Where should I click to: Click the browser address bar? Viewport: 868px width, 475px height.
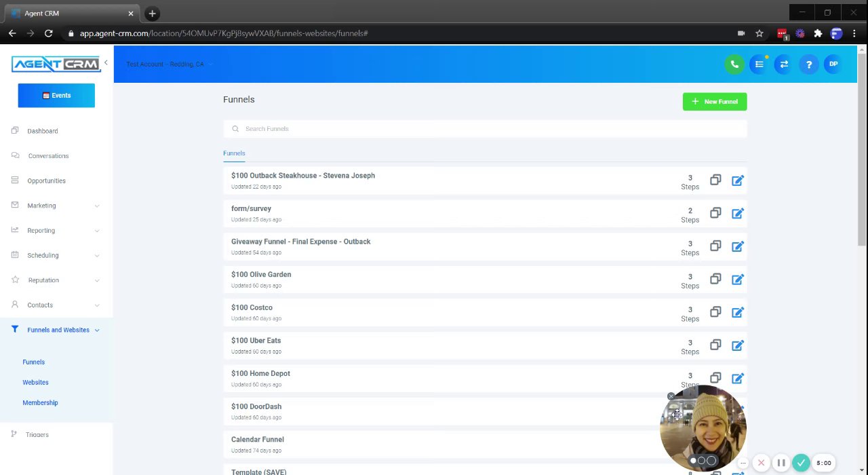click(400, 33)
